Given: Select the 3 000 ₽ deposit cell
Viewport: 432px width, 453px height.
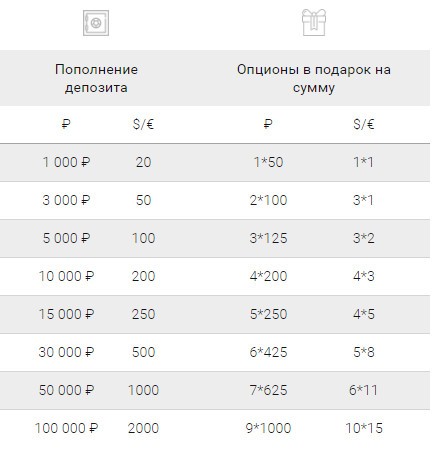Looking at the screenshot, I should (x=66, y=200).
